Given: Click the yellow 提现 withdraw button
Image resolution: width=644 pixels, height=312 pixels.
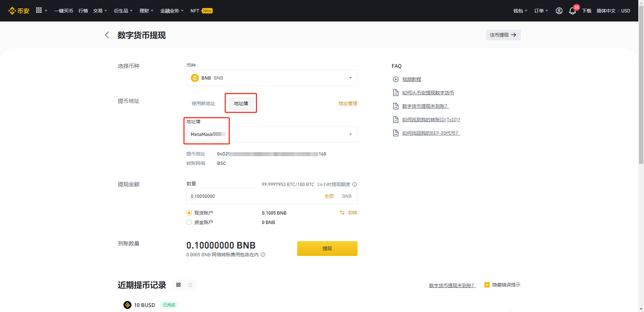Looking at the screenshot, I should coord(327,249).
